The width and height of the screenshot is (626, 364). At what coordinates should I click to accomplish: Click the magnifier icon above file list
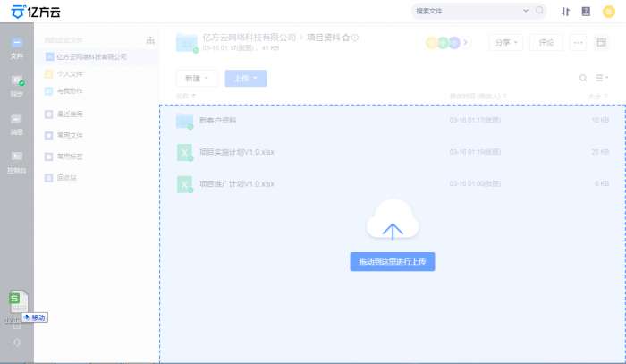pyautogui.click(x=584, y=79)
